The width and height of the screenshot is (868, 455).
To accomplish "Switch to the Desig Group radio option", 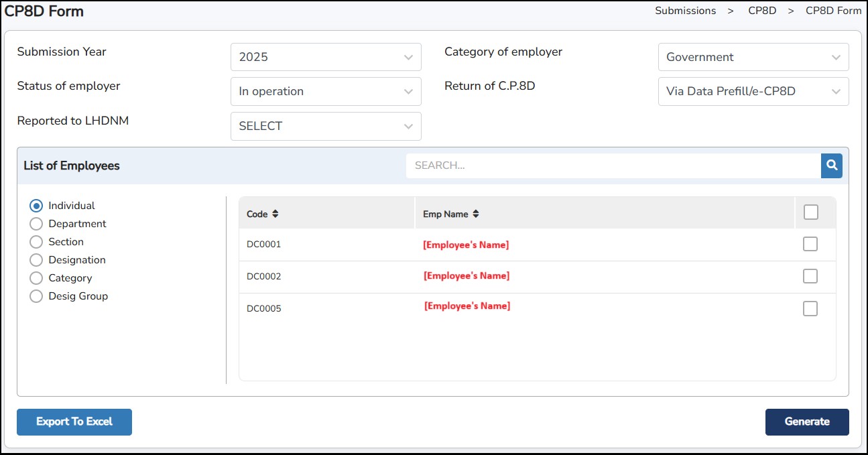I will tap(36, 296).
